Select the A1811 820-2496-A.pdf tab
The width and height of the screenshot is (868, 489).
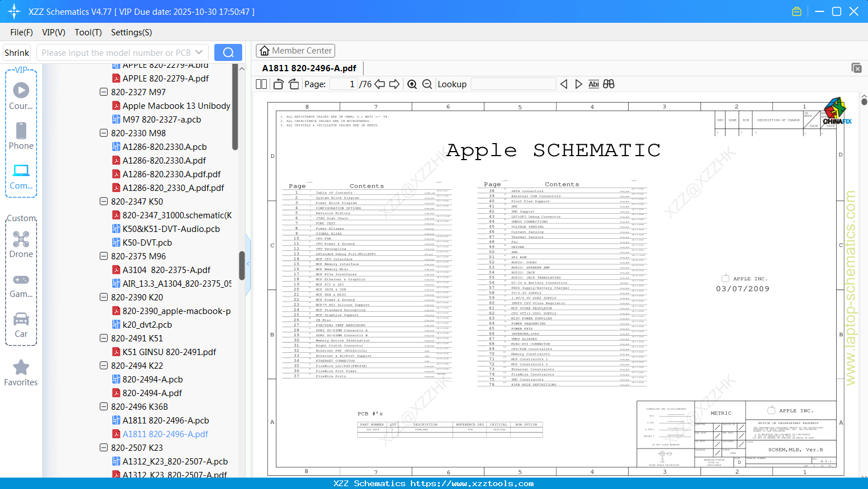[309, 68]
